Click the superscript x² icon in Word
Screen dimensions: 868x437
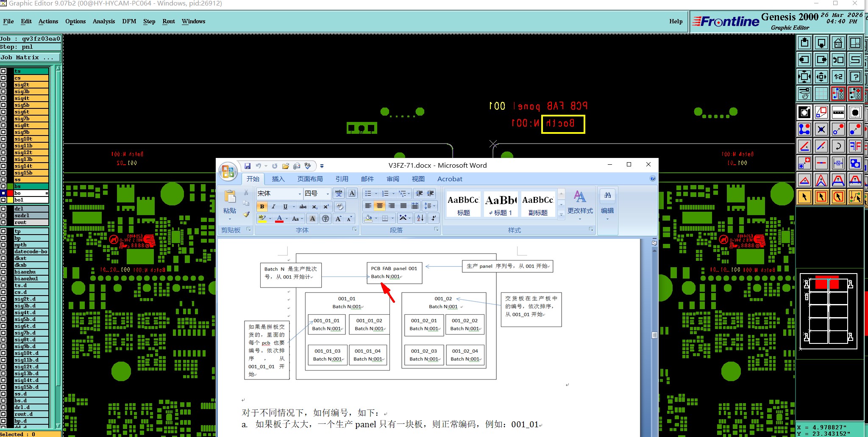[x=326, y=207]
